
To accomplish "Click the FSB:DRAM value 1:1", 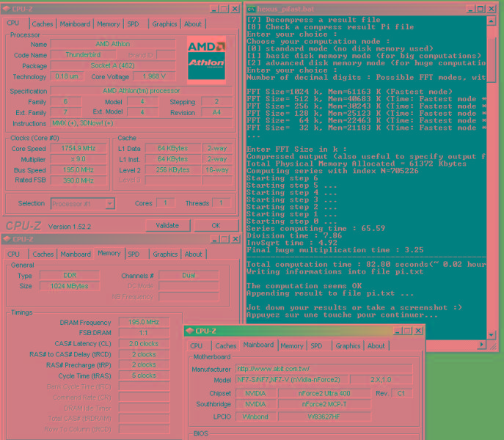I will point(144,333).
